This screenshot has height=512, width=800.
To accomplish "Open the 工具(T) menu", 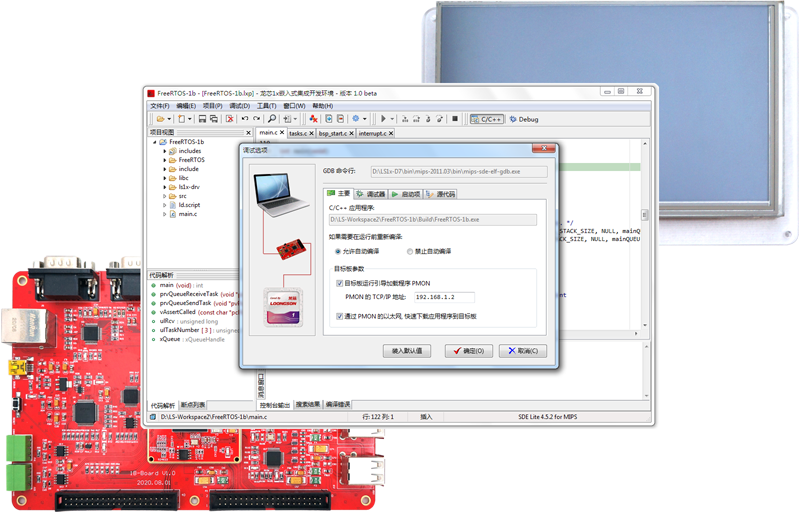I will click(x=266, y=106).
